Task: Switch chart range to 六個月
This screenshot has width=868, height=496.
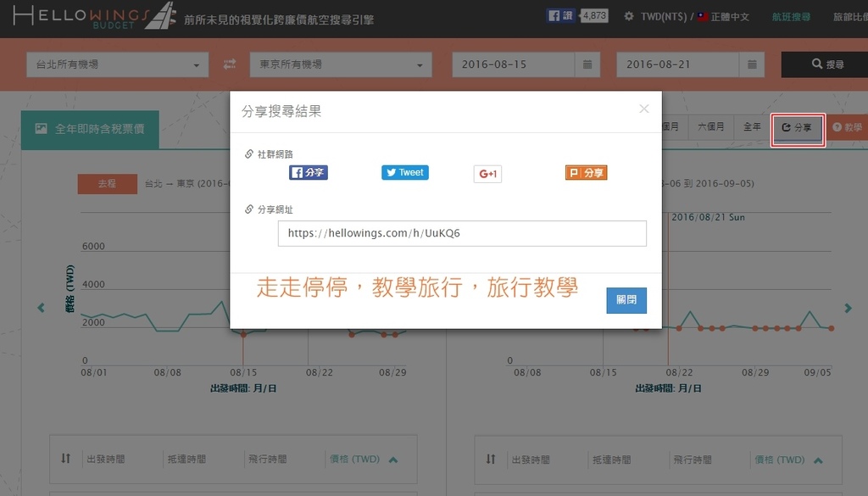Action: coord(711,127)
